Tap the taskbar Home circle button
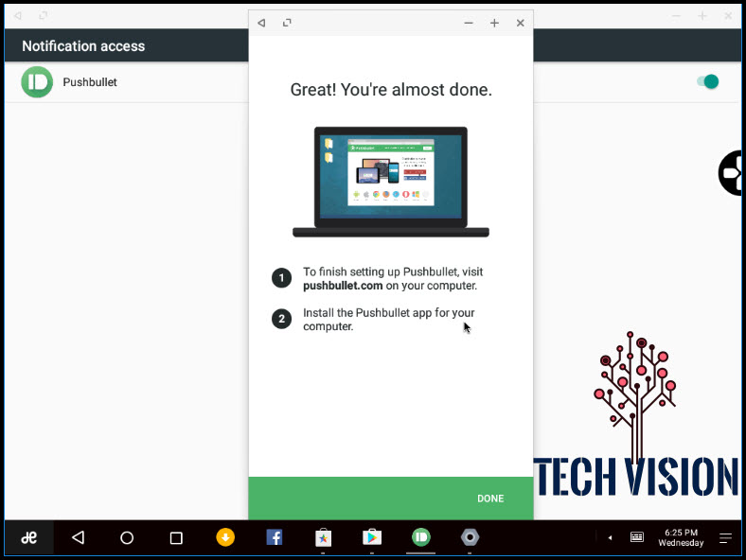The width and height of the screenshot is (746, 560). coord(127,537)
